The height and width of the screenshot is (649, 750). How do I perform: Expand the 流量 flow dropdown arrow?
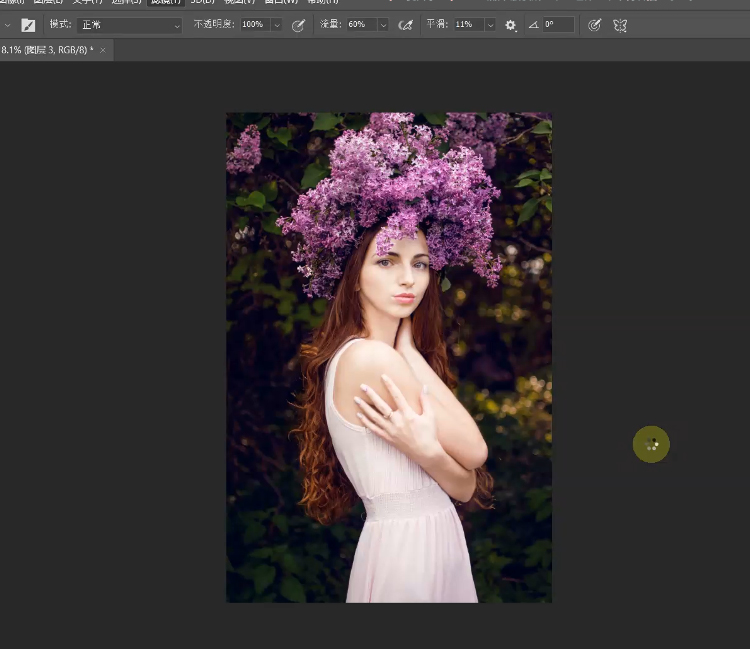[383, 25]
